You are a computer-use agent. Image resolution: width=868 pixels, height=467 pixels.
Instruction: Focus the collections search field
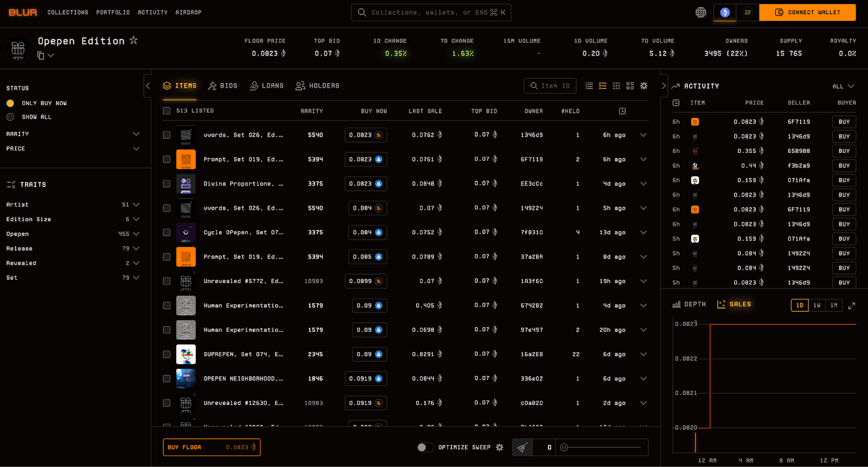point(431,12)
